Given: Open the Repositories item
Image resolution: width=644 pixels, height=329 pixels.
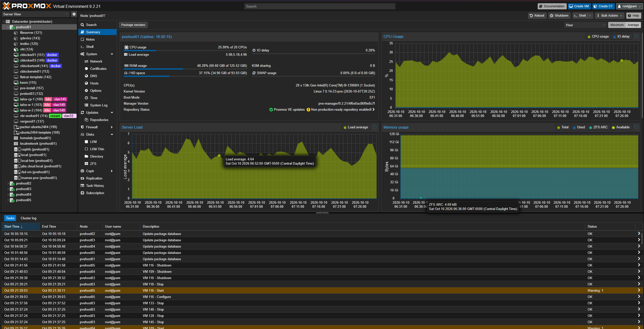Looking at the screenshot, I should (x=99, y=120).
